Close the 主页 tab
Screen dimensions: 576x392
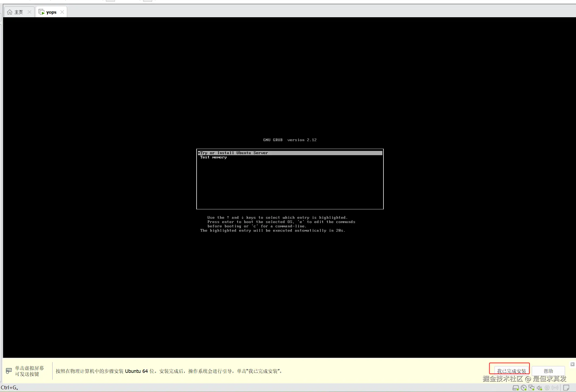click(30, 12)
